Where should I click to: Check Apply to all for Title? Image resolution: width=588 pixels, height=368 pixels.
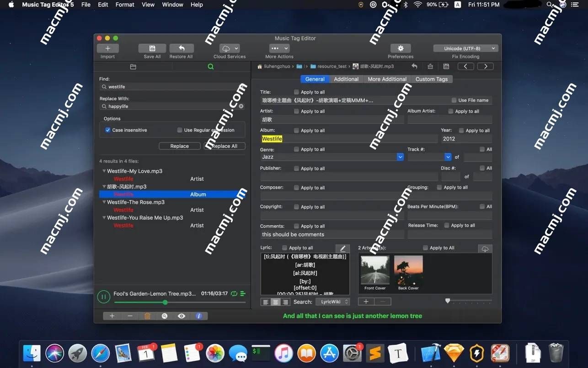point(297,92)
